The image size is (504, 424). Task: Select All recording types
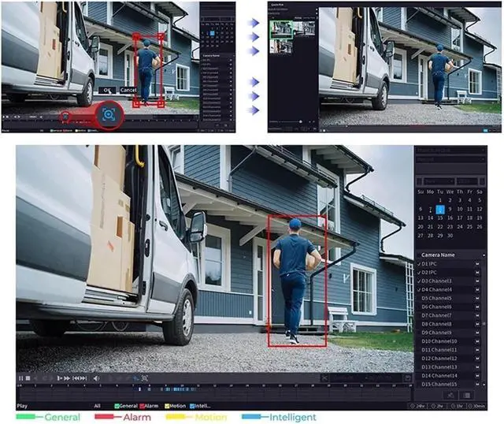98,406
